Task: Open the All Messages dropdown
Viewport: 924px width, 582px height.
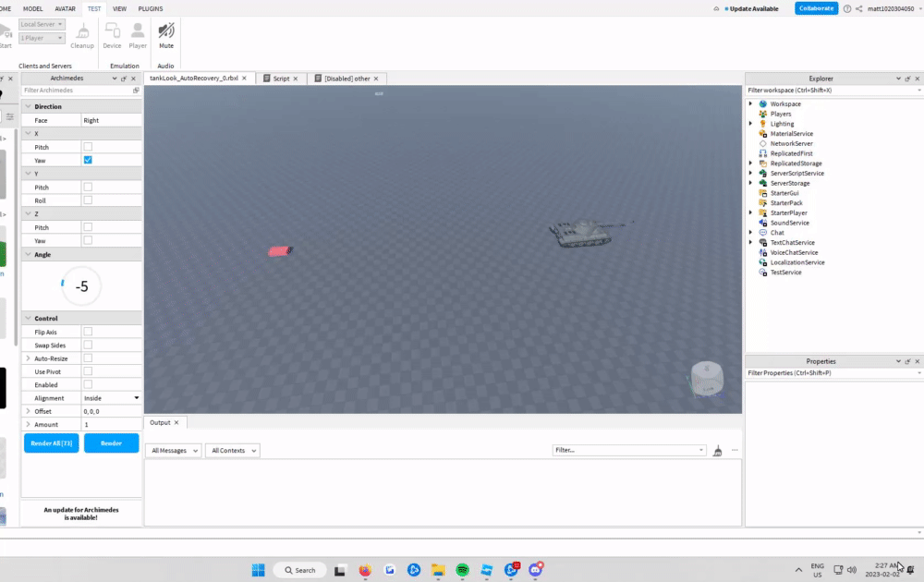Action: point(174,451)
